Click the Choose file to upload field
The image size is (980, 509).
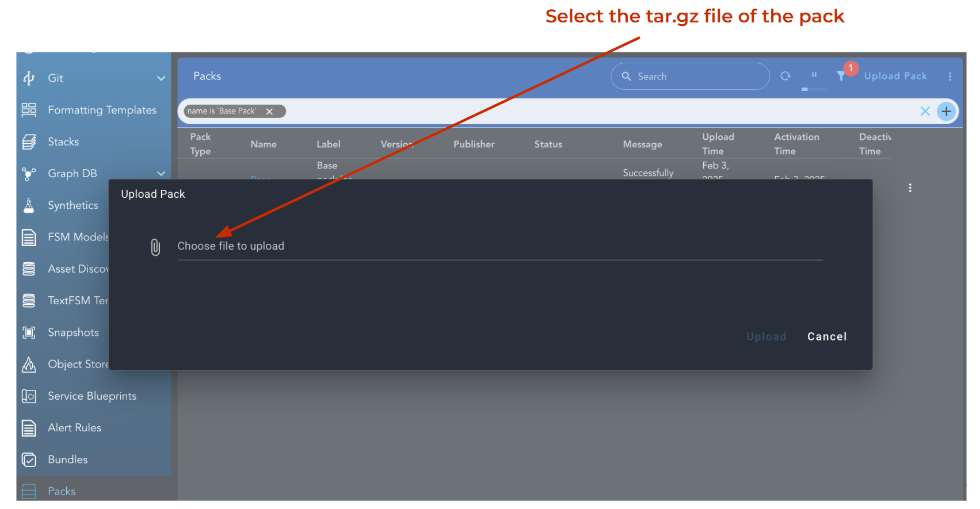498,246
